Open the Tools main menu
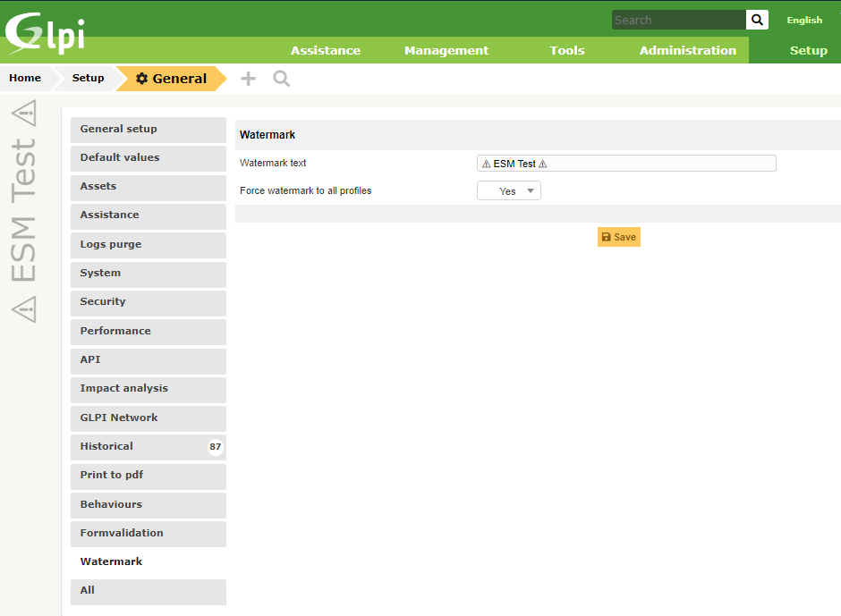 (x=567, y=50)
